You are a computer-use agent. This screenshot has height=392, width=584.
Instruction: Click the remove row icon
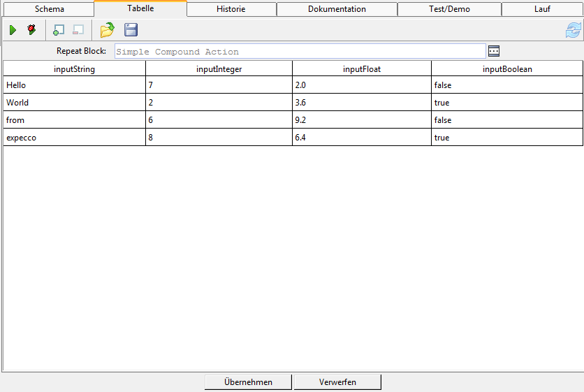tap(78, 30)
